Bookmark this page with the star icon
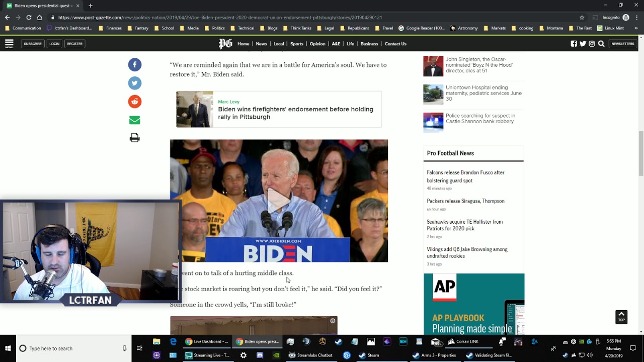This screenshot has width=644, height=362. click(582, 18)
